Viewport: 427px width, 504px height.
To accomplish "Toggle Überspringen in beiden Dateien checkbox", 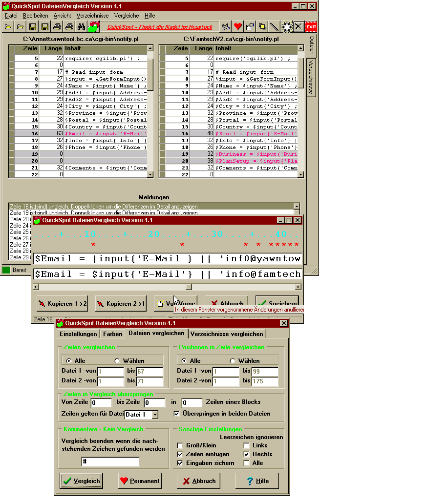I will pos(177,414).
